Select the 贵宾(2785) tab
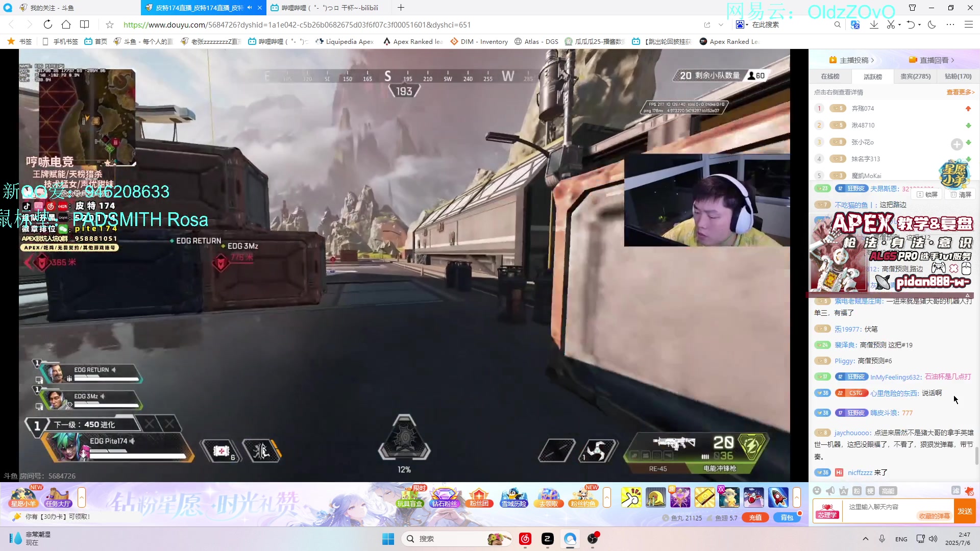The height and width of the screenshot is (551, 980). tap(915, 77)
